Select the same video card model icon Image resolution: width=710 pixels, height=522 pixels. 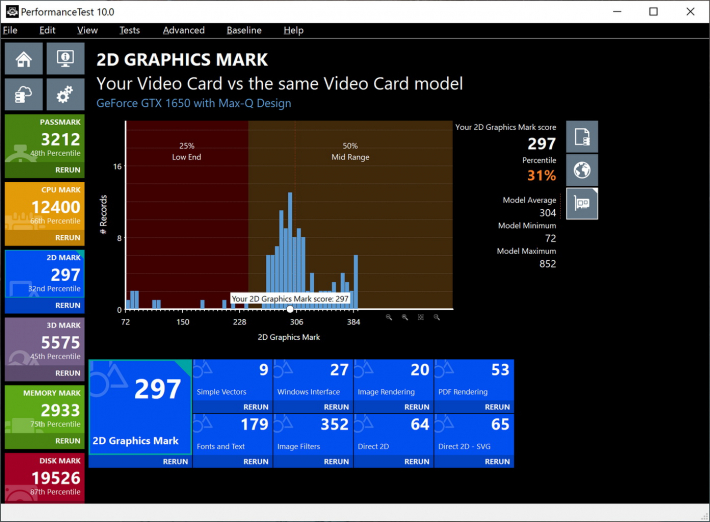(582, 203)
